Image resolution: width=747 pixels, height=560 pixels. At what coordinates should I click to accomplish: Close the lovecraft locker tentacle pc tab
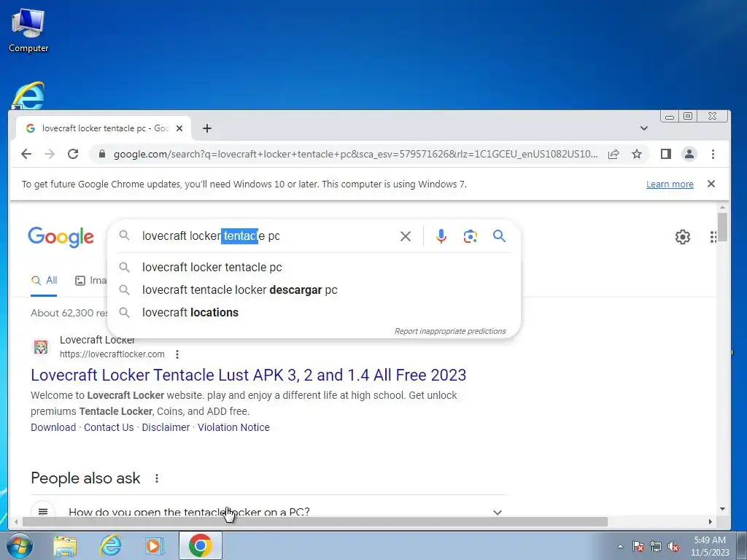coord(179,128)
